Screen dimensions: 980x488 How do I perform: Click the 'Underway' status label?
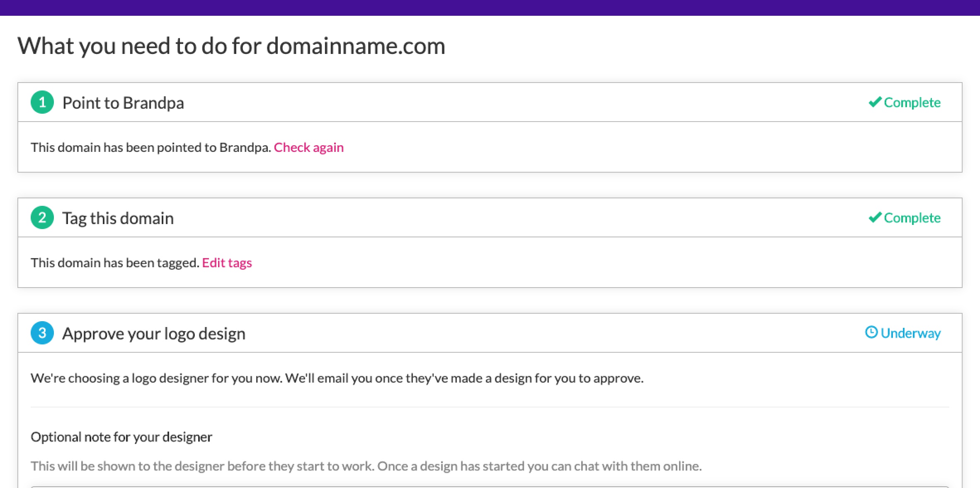coord(911,333)
